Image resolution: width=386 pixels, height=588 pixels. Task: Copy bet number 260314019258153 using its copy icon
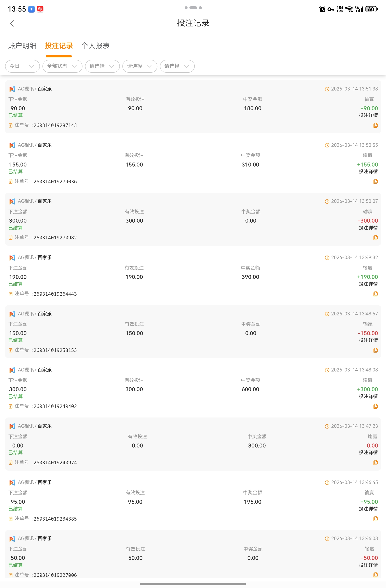pos(375,350)
